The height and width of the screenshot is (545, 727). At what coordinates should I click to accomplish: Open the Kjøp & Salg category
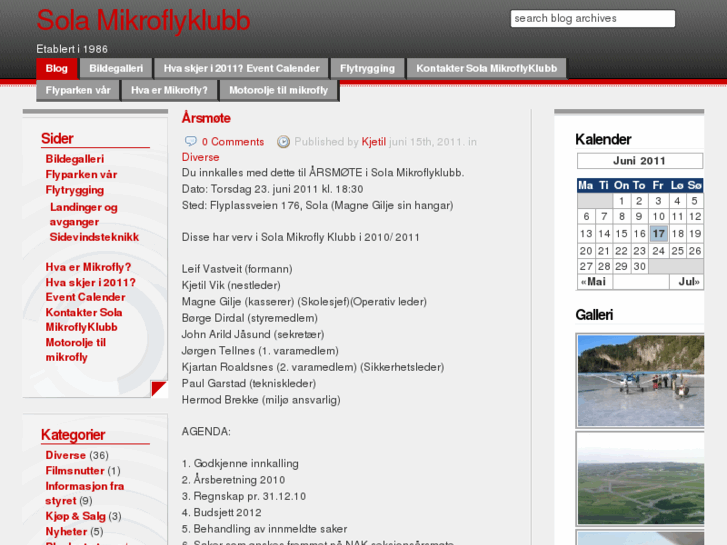pyautogui.click(x=75, y=516)
